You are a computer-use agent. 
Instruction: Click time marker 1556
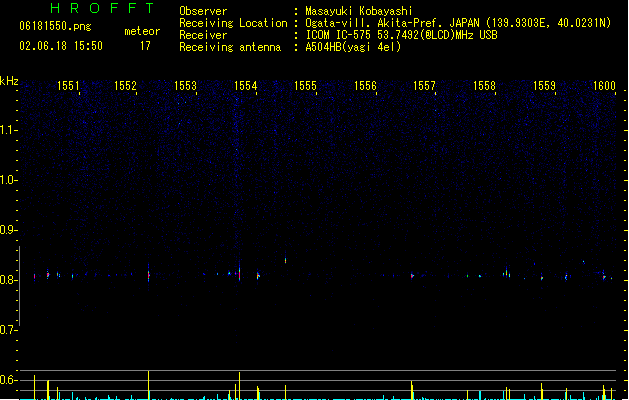click(365, 86)
